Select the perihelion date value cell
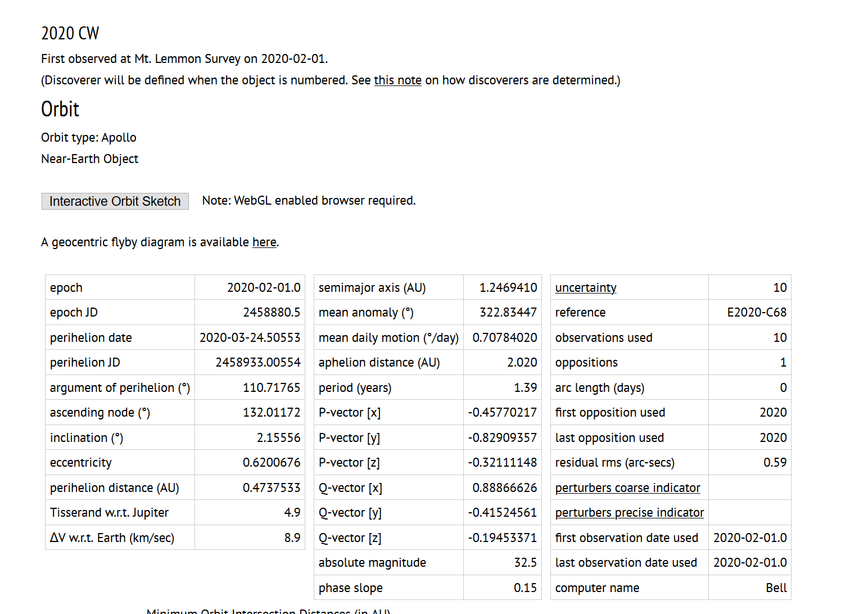 (x=250, y=338)
